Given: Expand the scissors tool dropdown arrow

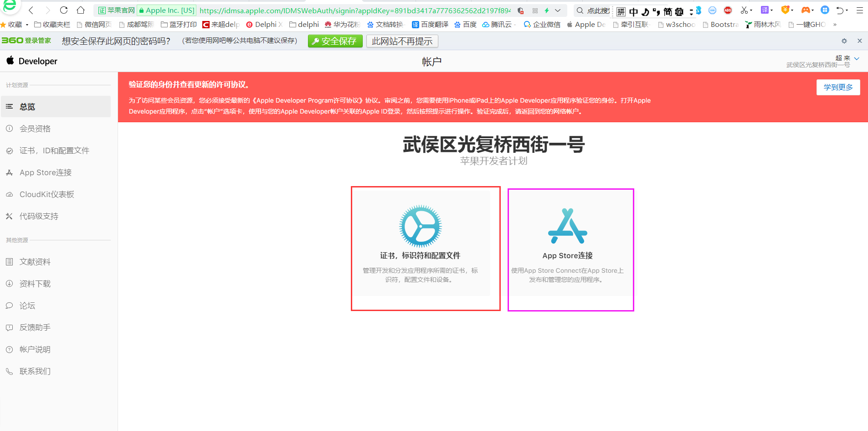Looking at the screenshot, I should (x=751, y=10).
